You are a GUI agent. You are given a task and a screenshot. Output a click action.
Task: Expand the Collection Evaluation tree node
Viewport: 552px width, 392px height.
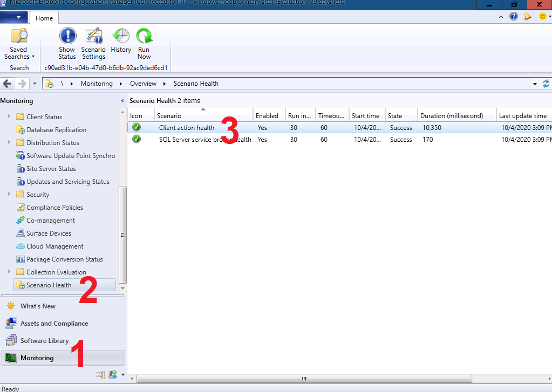[x=9, y=272]
